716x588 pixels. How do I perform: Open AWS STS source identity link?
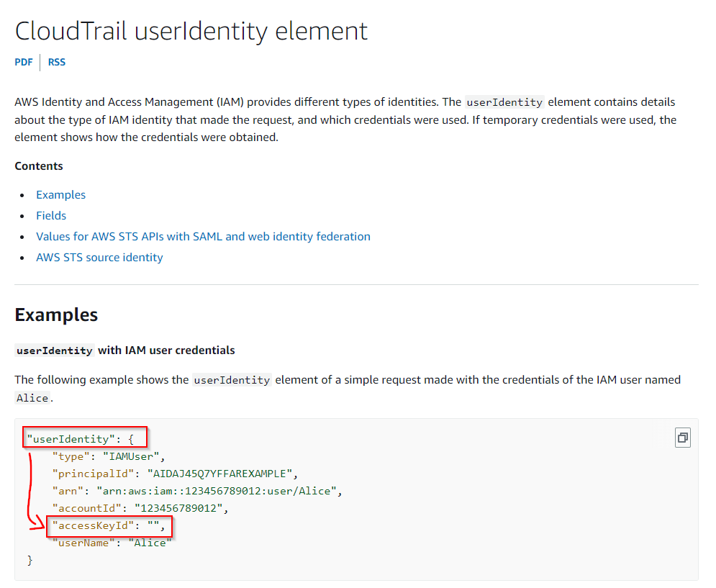pos(99,257)
